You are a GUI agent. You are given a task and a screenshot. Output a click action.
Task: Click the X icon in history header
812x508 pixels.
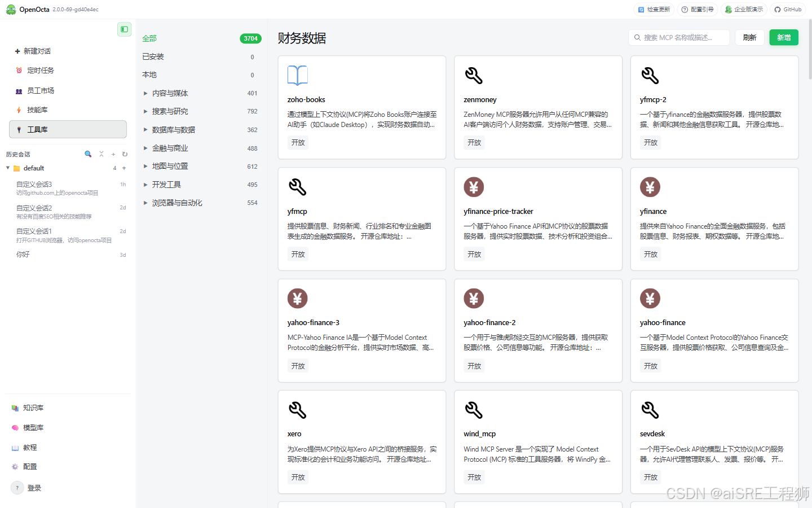(x=101, y=154)
